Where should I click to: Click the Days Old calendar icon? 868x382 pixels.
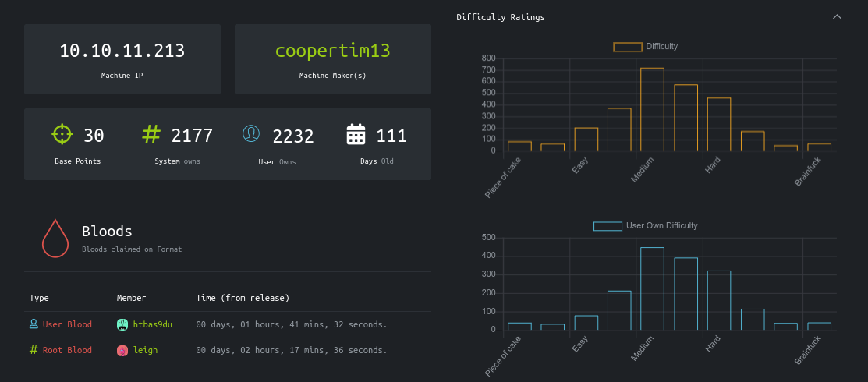tap(356, 134)
